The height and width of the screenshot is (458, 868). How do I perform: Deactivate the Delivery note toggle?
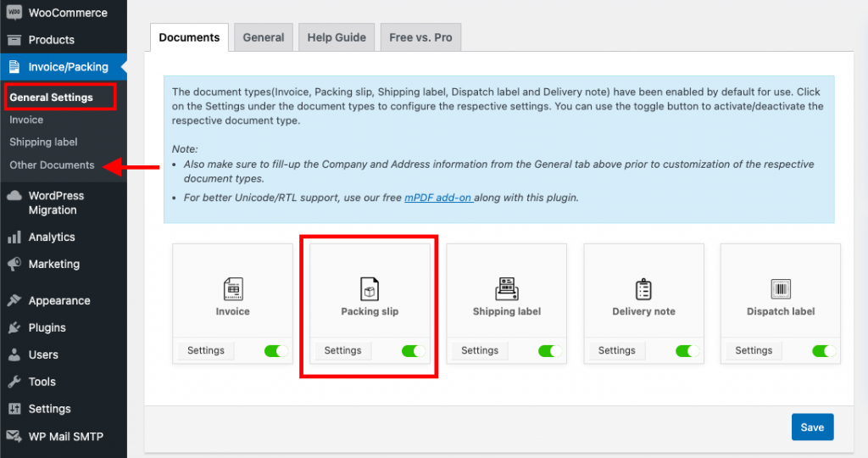687,350
